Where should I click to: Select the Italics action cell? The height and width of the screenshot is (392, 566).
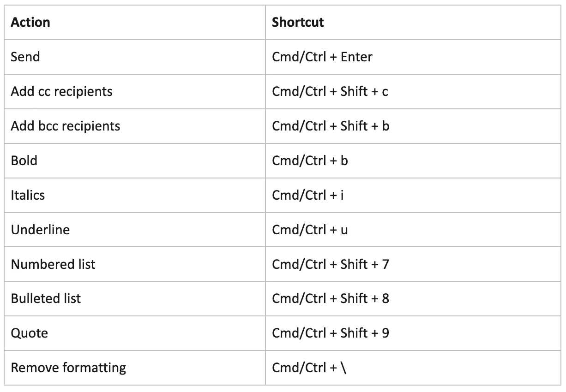[x=28, y=195]
